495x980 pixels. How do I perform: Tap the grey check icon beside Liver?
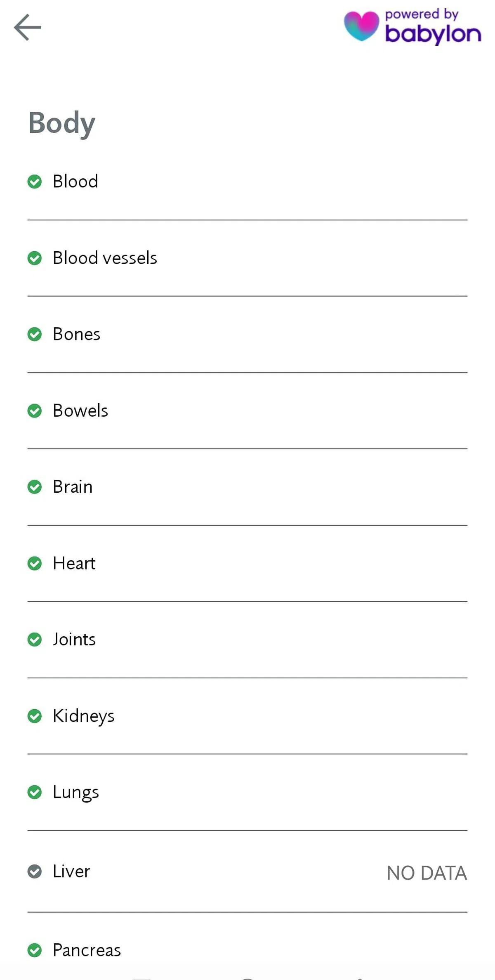[x=35, y=871]
